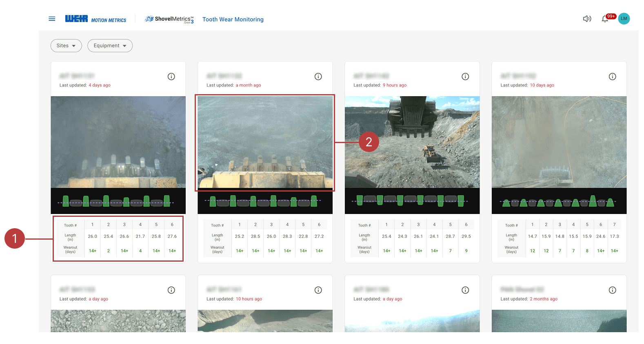Click tooth length value 24.6
The width and height of the screenshot is (644, 344).
(x=601, y=236)
